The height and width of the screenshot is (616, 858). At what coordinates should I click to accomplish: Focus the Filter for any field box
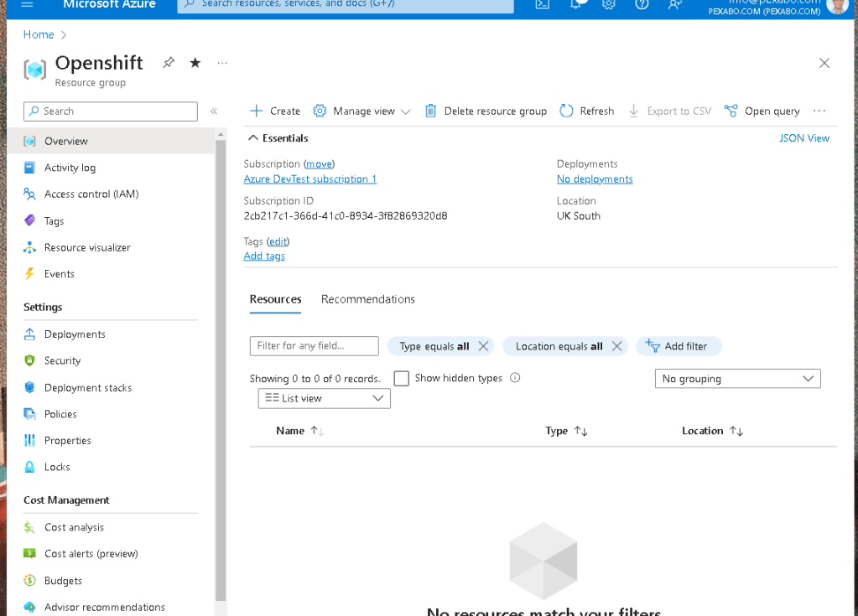tap(314, 346)
